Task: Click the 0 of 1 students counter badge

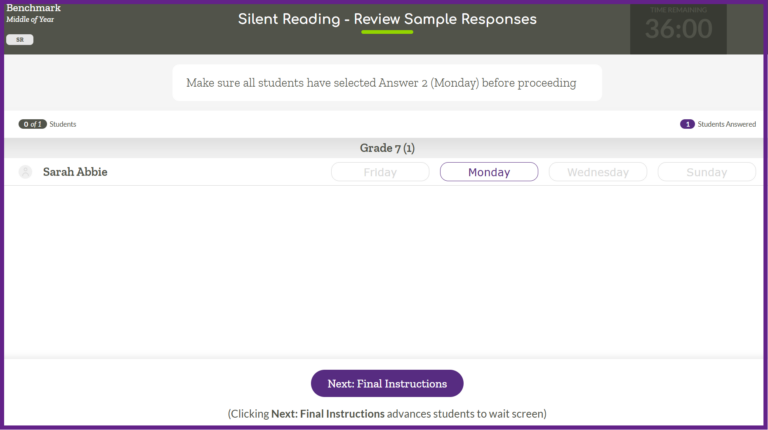Action: click(33, 124)
